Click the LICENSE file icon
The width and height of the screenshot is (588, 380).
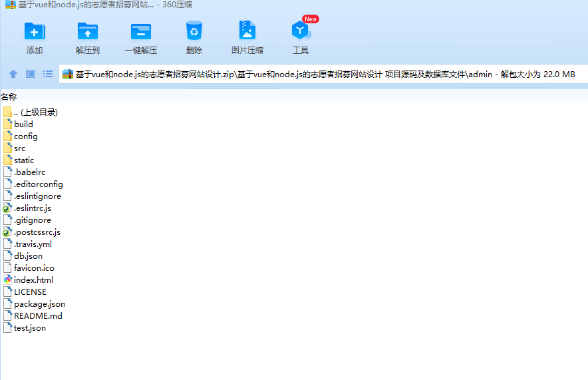coord(7,292)
